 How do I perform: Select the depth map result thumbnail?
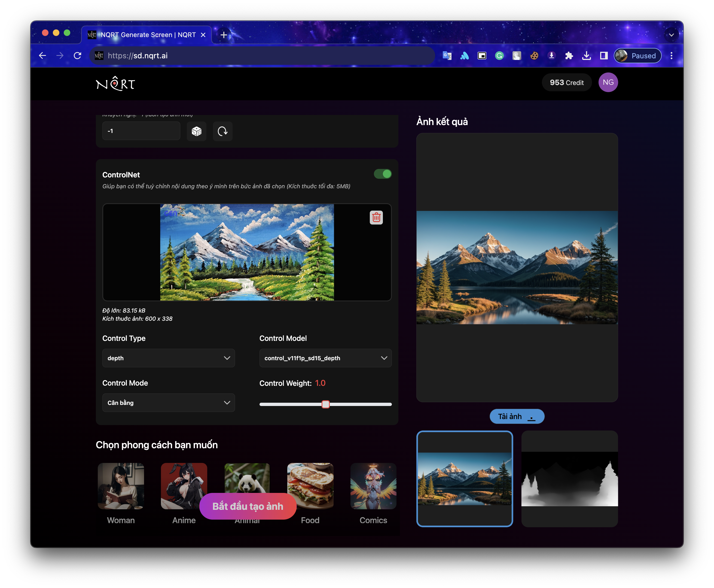point(569,478)
